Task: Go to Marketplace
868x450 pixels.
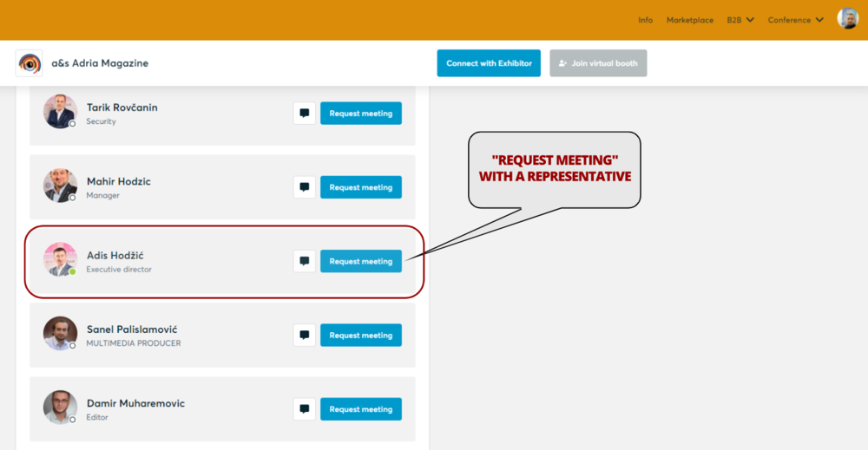Action: pyautogui.click(x=690, y=20)
